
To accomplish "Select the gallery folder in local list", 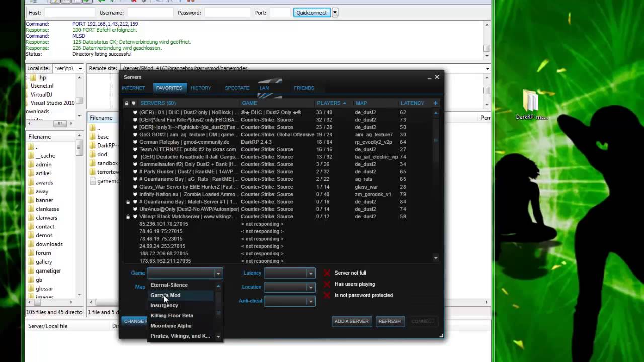I will tap(44, 262).
